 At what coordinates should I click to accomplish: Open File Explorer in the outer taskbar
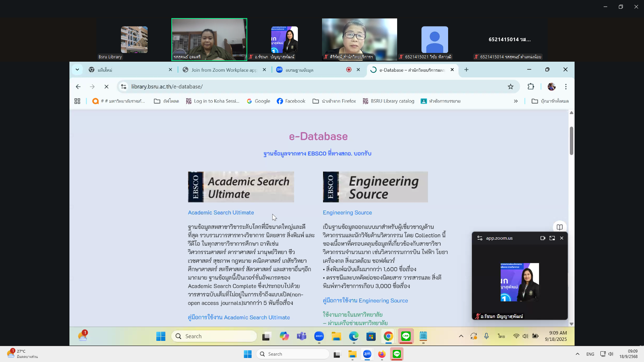(352, 354)
